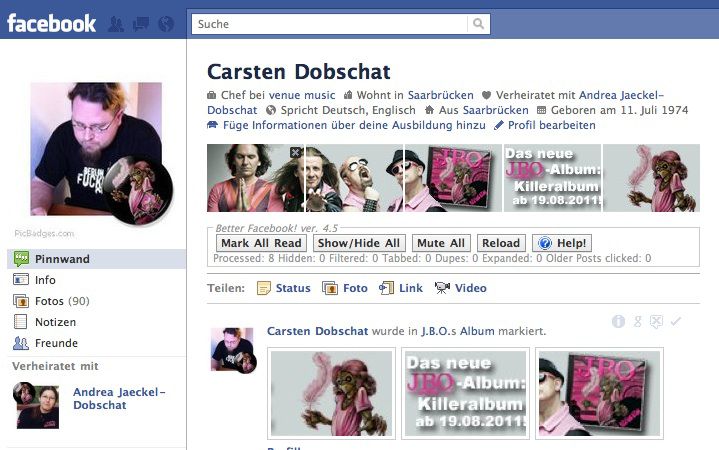The image size is (719, 450).
Task: Click the Foto share icon
Action: [x=330, y=288]
